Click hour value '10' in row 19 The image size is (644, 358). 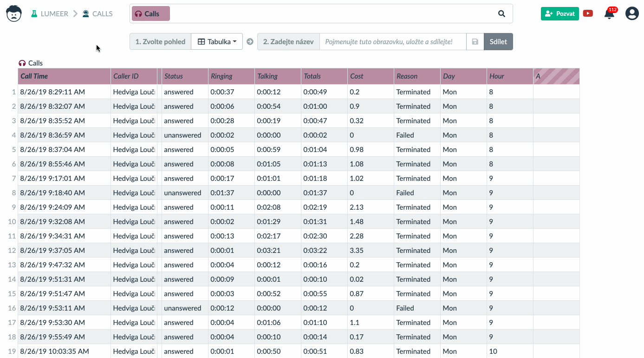point(510,351)
